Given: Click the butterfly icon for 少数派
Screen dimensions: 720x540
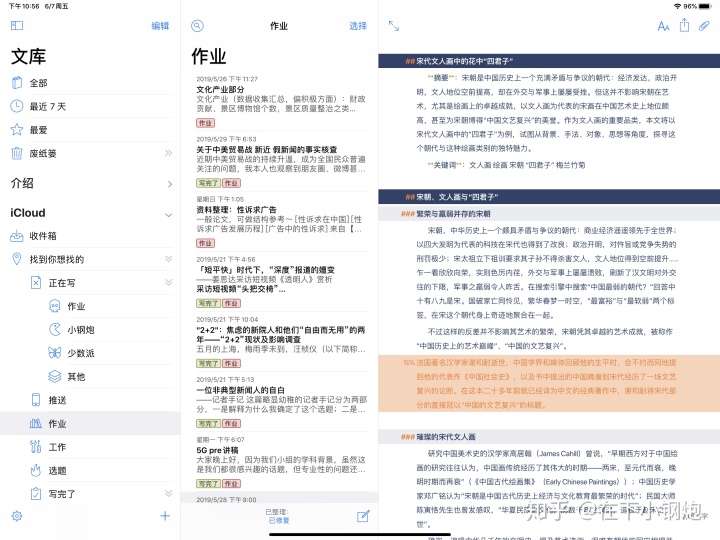Looking at the screenshot, I should [55, 353].
